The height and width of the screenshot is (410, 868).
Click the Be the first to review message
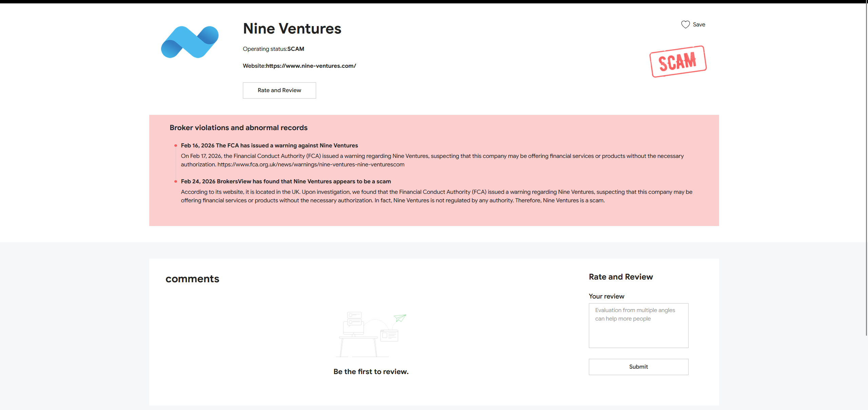pos(371,371)
